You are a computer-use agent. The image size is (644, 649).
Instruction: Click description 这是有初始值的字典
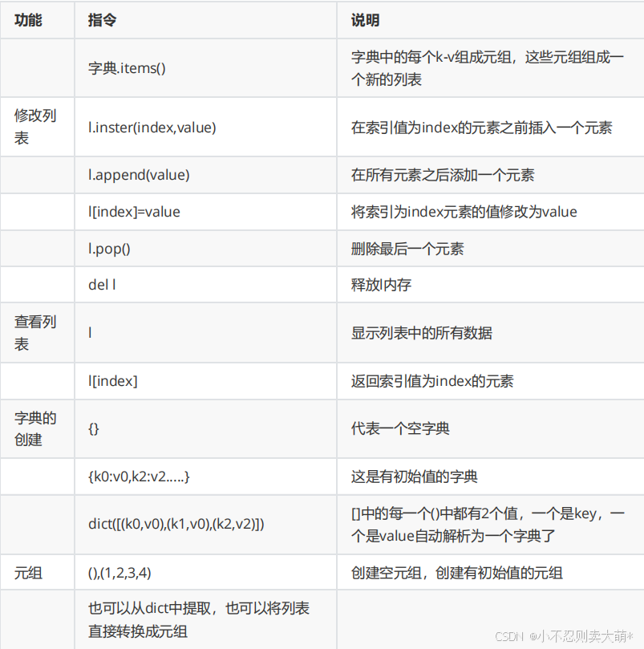point(415,477)
